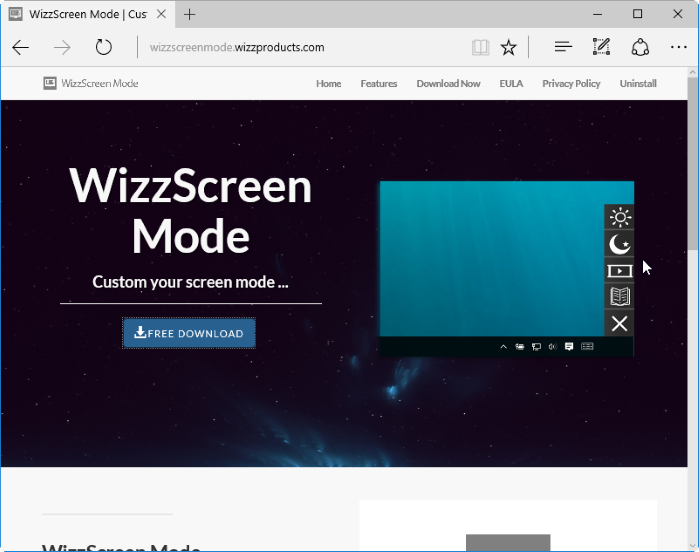Click the volume icon in preview taskbar
Screen dimensions: 699x552
point(553,346)
